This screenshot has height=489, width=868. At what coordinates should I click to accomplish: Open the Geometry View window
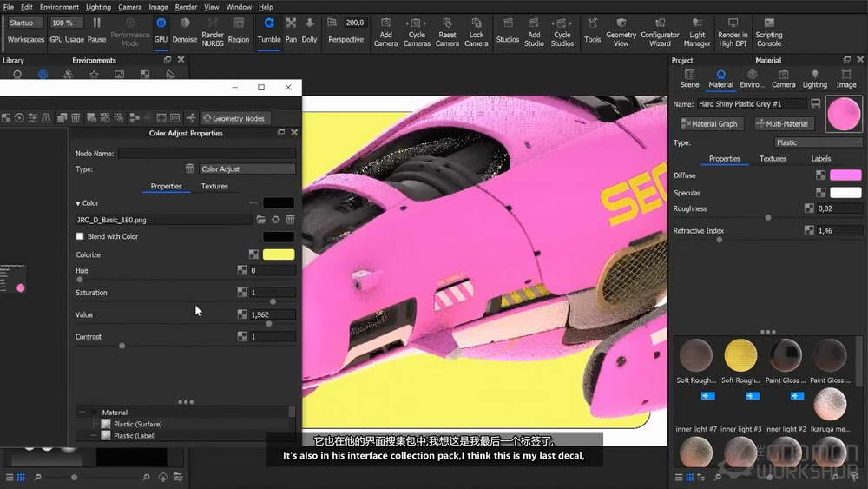click(x=621, y=31)
